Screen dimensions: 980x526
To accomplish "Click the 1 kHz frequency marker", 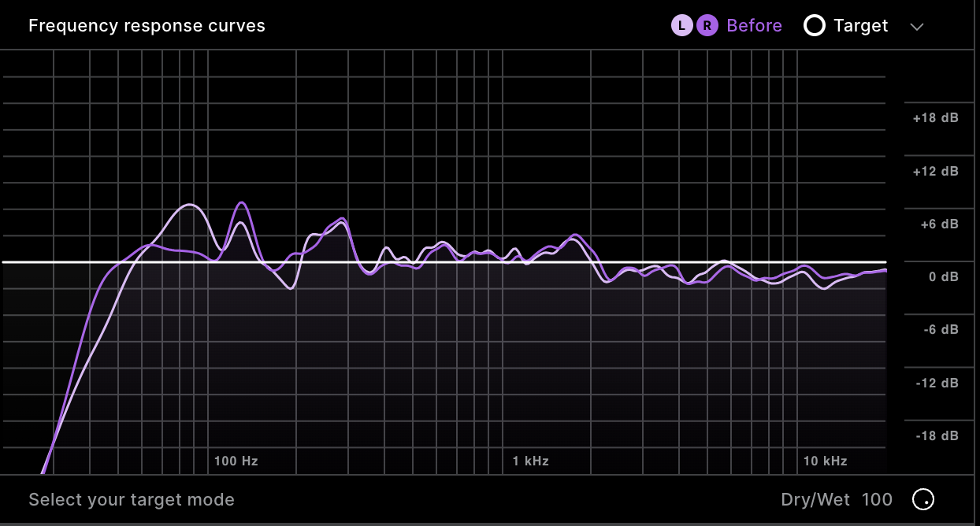I will point(530,461).
